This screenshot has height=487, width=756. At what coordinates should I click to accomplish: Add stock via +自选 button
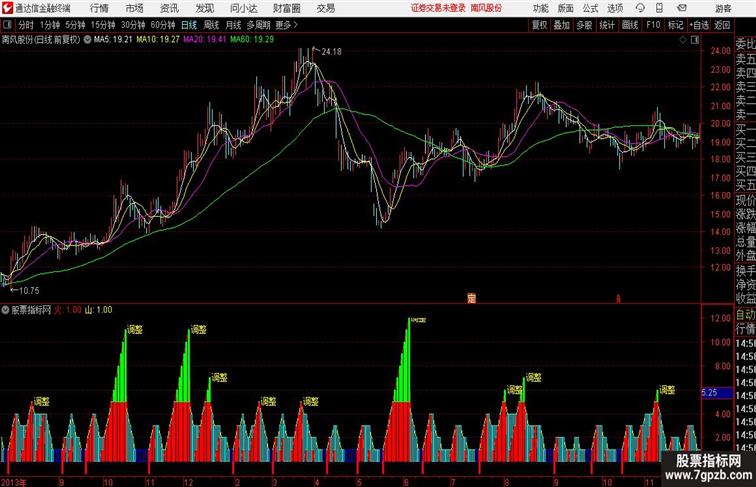click(x=699, y=25)
